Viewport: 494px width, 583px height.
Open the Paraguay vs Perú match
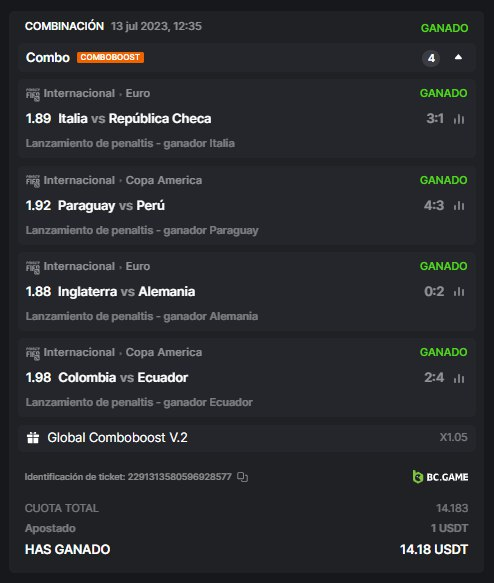pyautogui.click(x=111, y=205)
